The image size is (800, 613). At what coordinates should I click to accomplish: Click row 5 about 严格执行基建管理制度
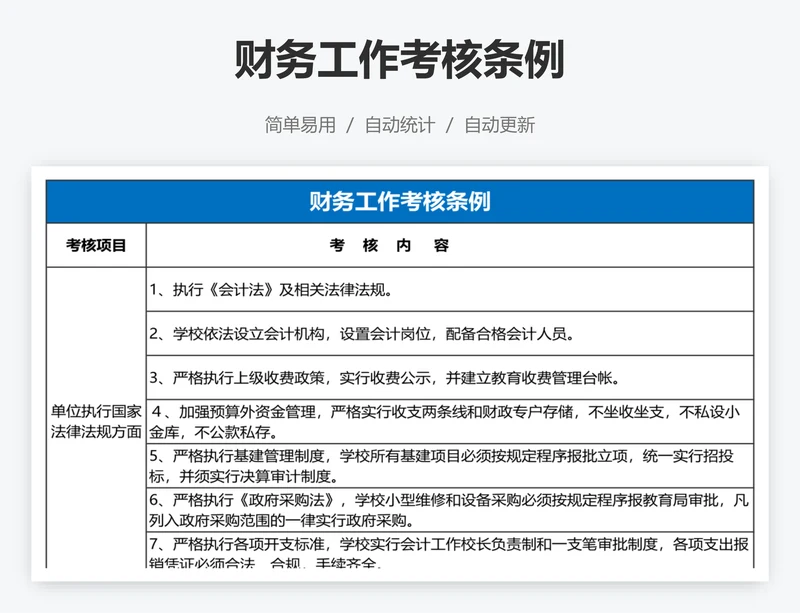click(450, 466)
